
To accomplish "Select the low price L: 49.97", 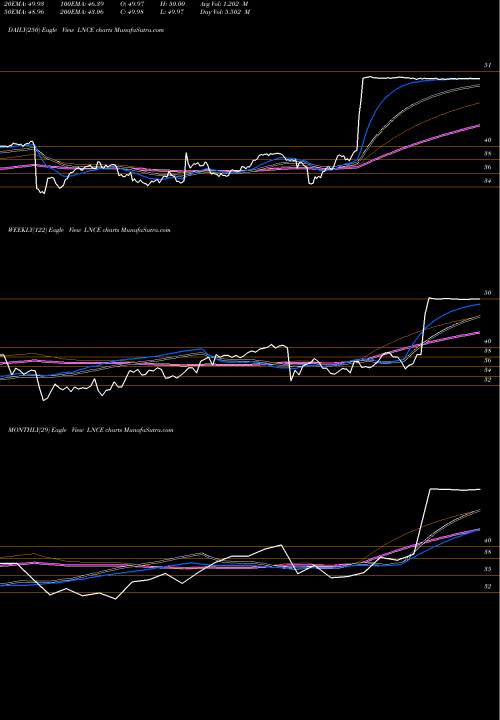I will pos(172,12).
